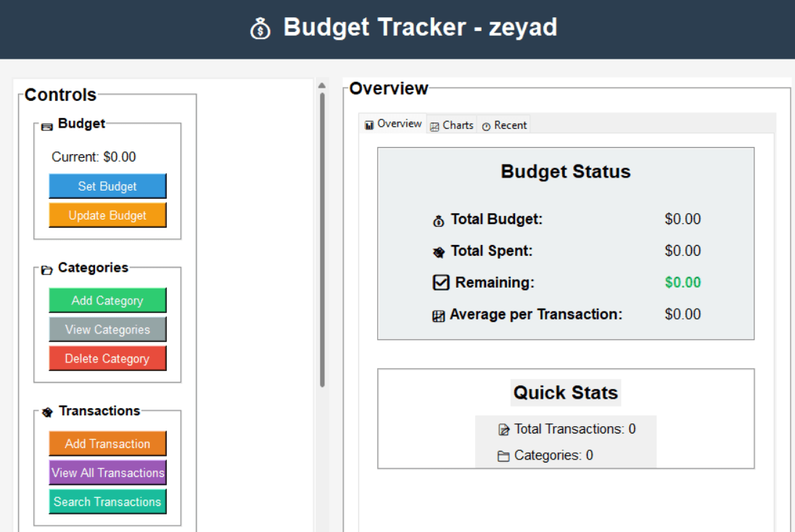Click the memo icon beside Total Transactions
795x532 pixels.
click(503, 430)
